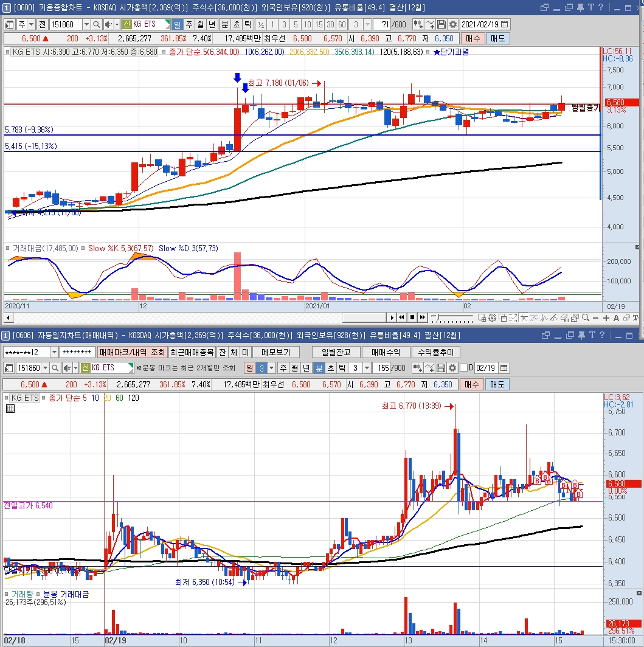Click the horizontal scrollbar thumb under upper chart
The image size is (644, 647).
click(x=364, y=317)
